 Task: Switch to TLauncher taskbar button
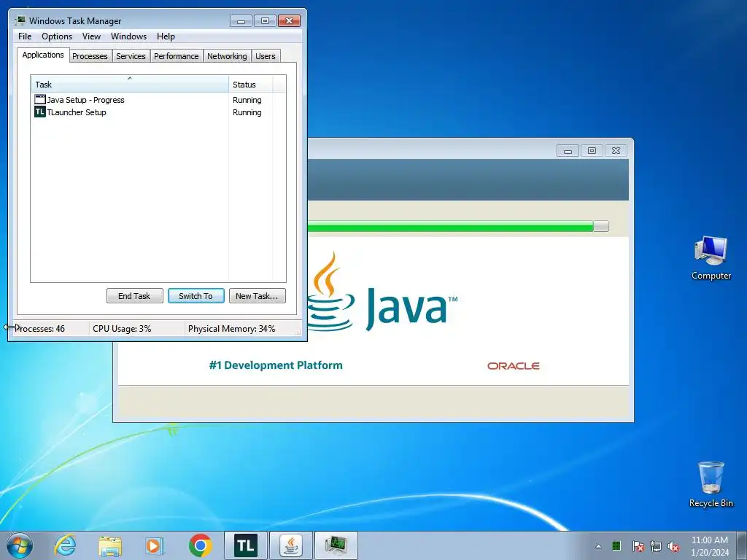pyautogui.click(x=246, y=545)
